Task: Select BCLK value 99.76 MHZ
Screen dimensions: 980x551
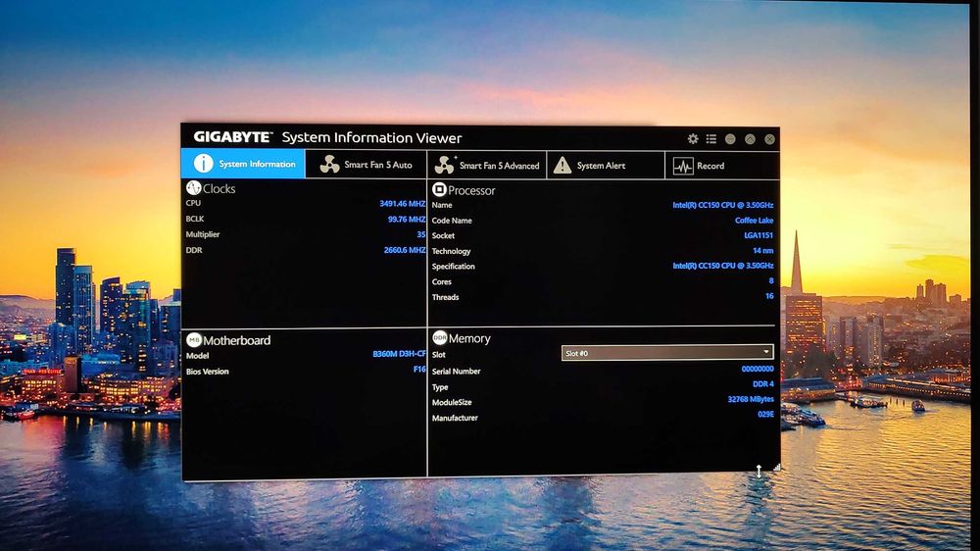Action: (407, 219)
